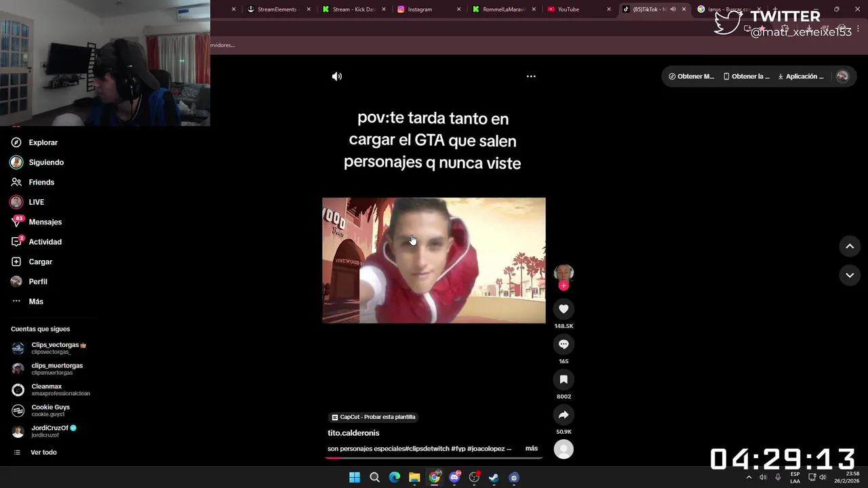Viewport: 868px width, 488px height.
Task: Switch to the RommelLaMaravilla Kick tab
Action: pyautogui.click(x=503, y=9)
